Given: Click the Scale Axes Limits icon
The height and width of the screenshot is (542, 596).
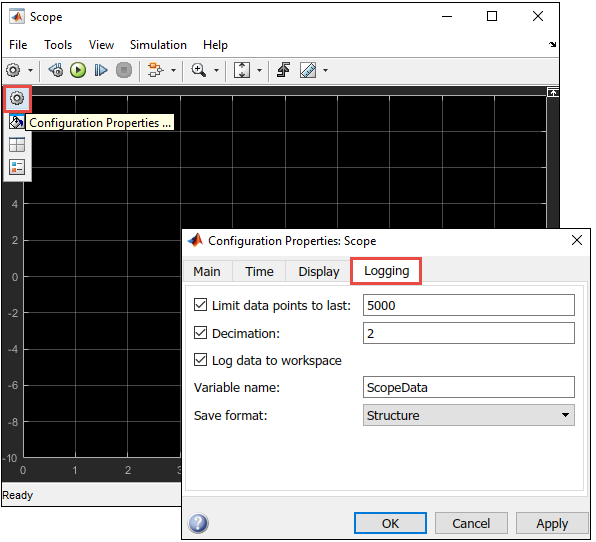Looking at the screenshot, I should (242, 70).
